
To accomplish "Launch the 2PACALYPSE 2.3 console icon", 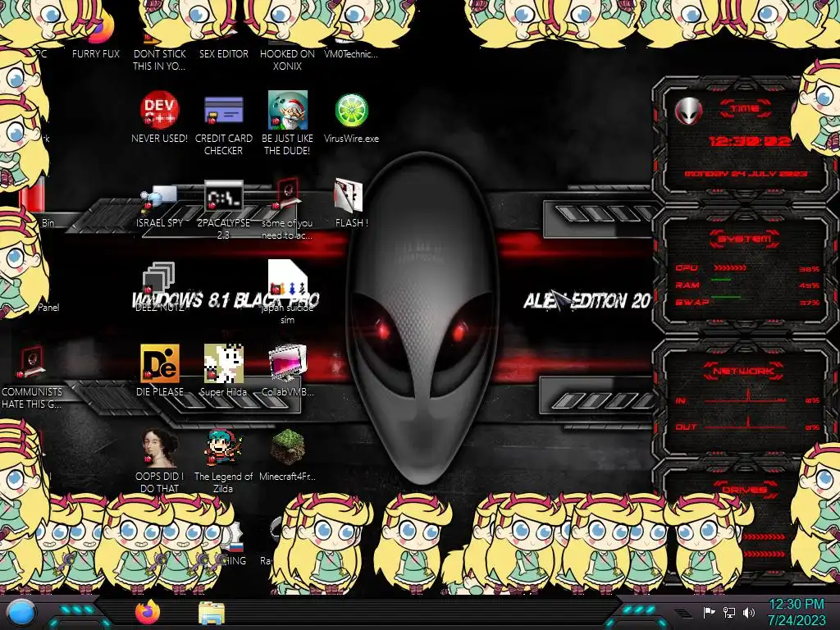I will point(223,196).
